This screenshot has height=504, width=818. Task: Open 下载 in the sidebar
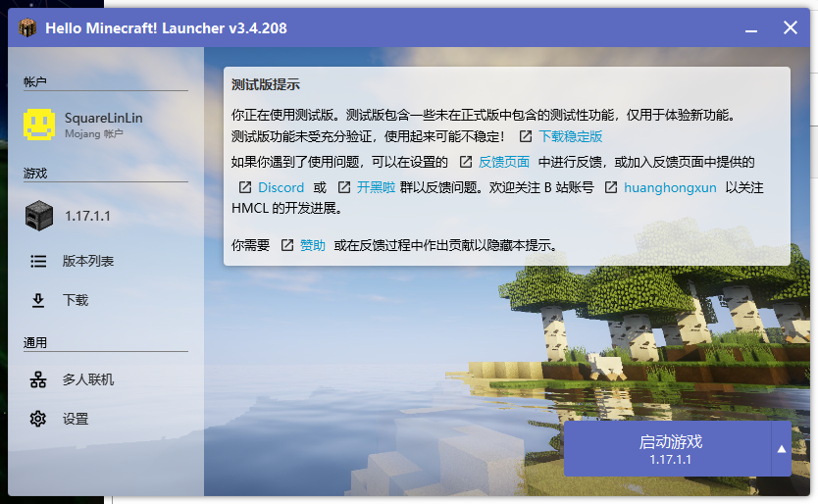point(76,300)
